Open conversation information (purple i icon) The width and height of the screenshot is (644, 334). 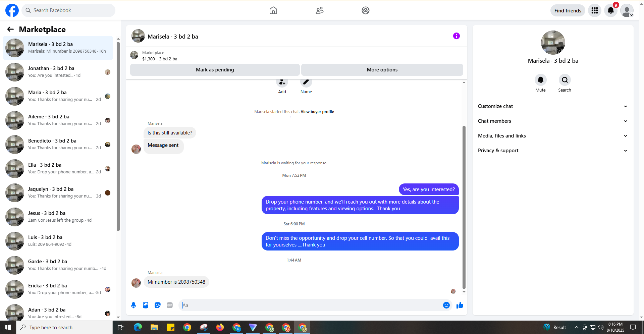click(x=457, y=36)
